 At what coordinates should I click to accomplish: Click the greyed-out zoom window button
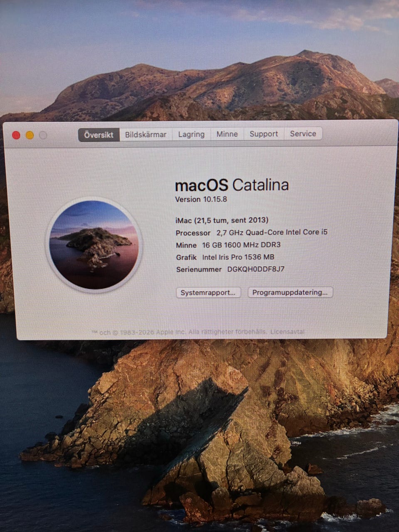point(43,135)
